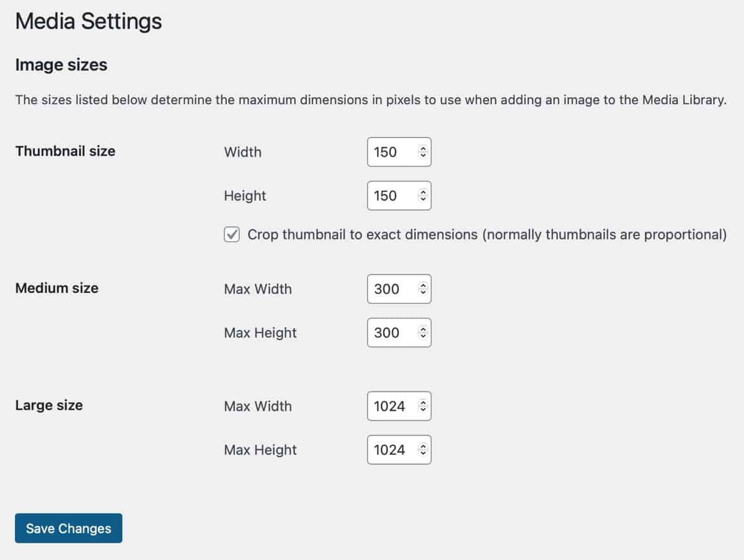Screen dimensions: 744x560
Task: Click the description text about maximum dimensions
Action: pyautogui.click(x=370, y=100)
